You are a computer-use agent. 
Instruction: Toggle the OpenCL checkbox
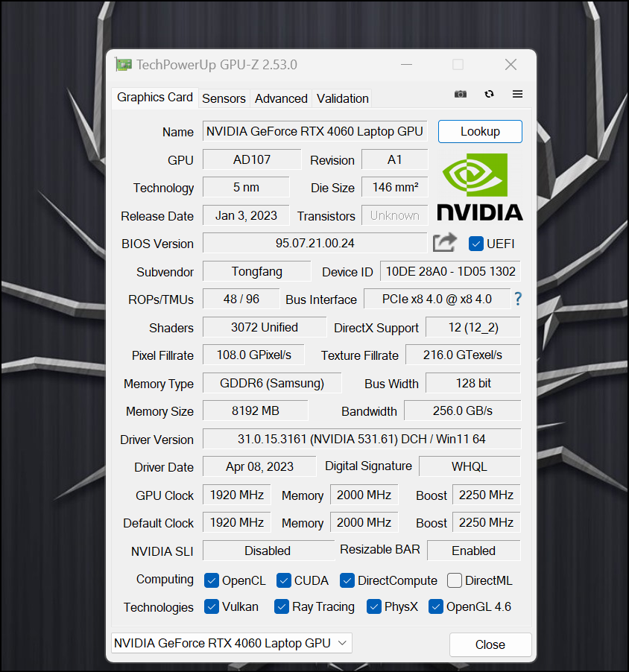(x=212, y=580)
